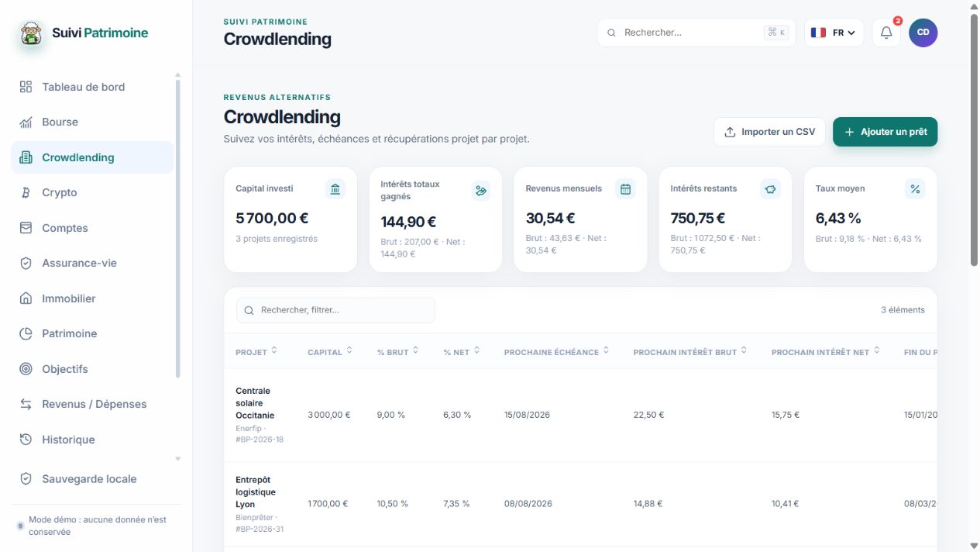
Task: Click the top search field
Action: [696, 33]
